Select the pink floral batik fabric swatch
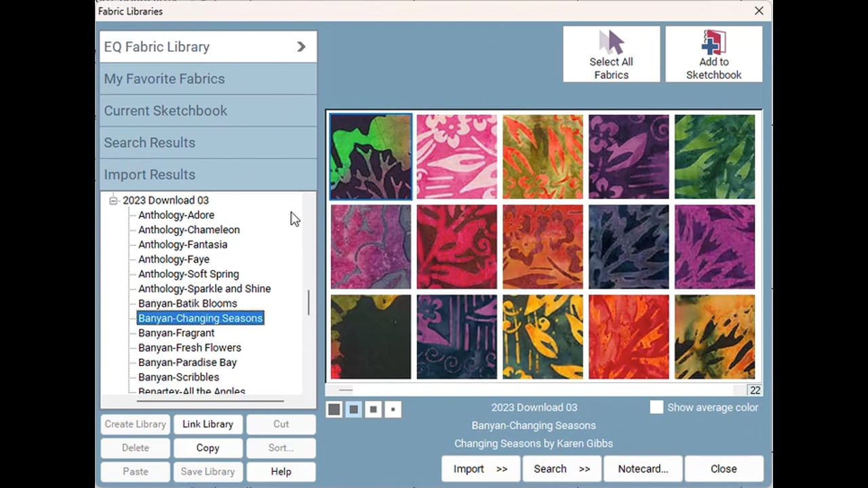The image size is (868, 488). coord(456,157)
